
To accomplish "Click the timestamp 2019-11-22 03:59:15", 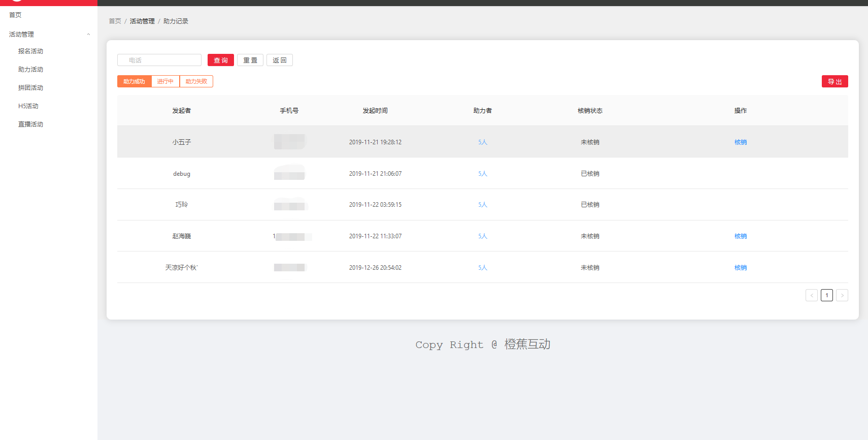I will click(x=375, y=205).
